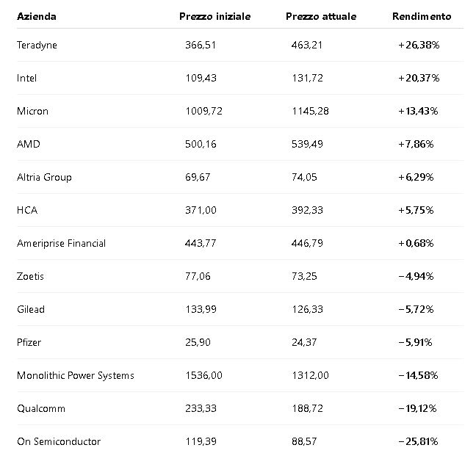Select the AMD row name

pyautogui.click(x=29, y=144)
